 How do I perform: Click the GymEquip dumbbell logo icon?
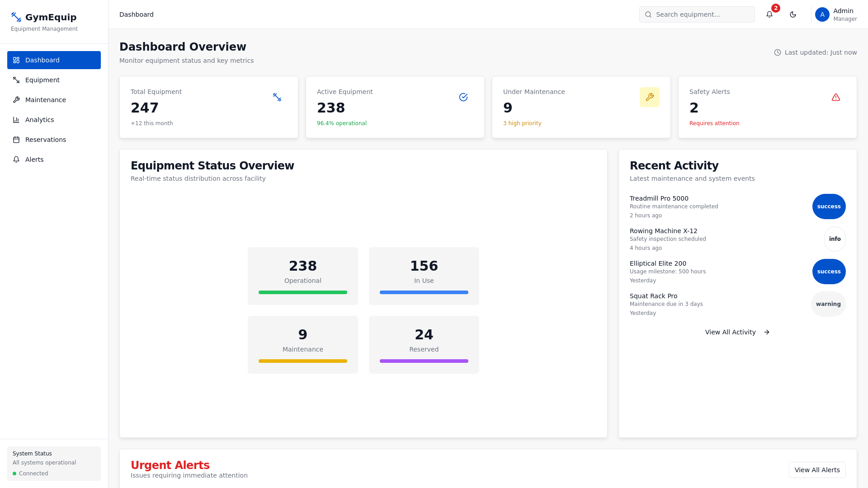pyautogui.click(x=16, y=17)
